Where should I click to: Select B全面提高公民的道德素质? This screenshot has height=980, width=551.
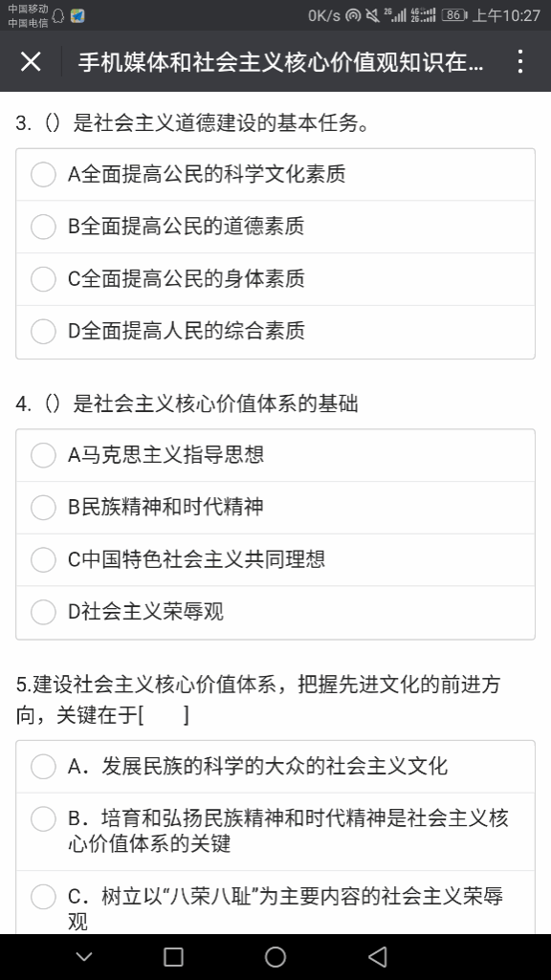pyautogui.click(x=275, y=227)
